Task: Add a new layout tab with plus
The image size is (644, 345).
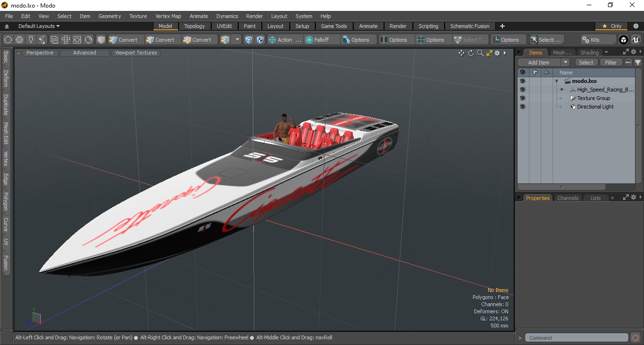Action: (502, 26)
